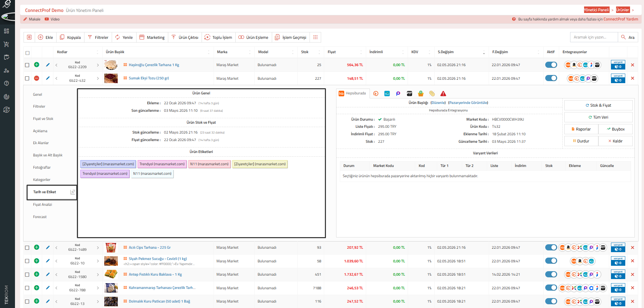Click the Stok & Fiyat button

tap(598, 105)
